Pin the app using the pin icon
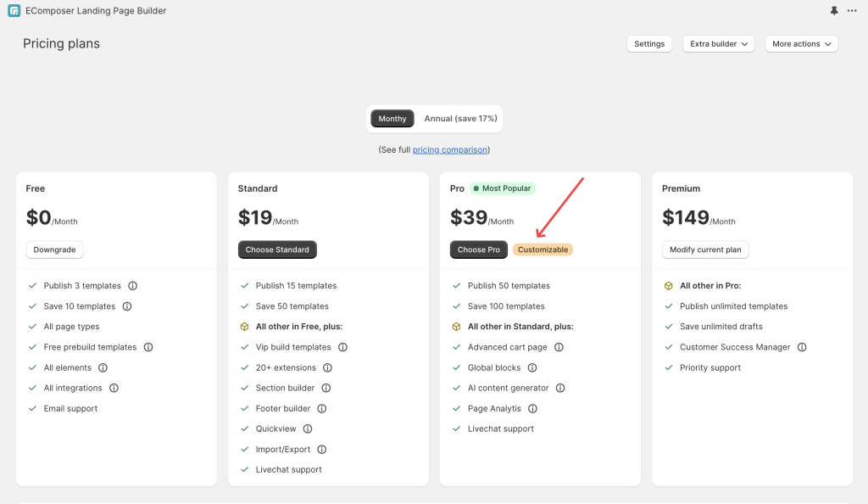This screenshot has height=504, width=868. pos(834,10)
